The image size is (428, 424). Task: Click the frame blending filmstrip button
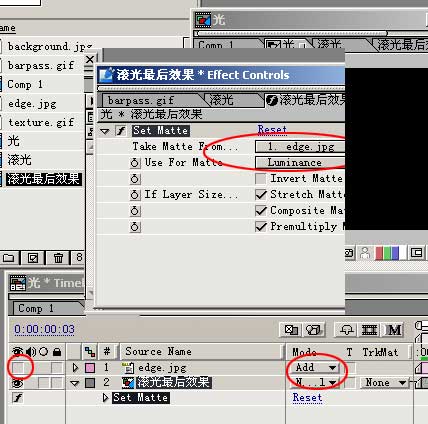(369, 330)
